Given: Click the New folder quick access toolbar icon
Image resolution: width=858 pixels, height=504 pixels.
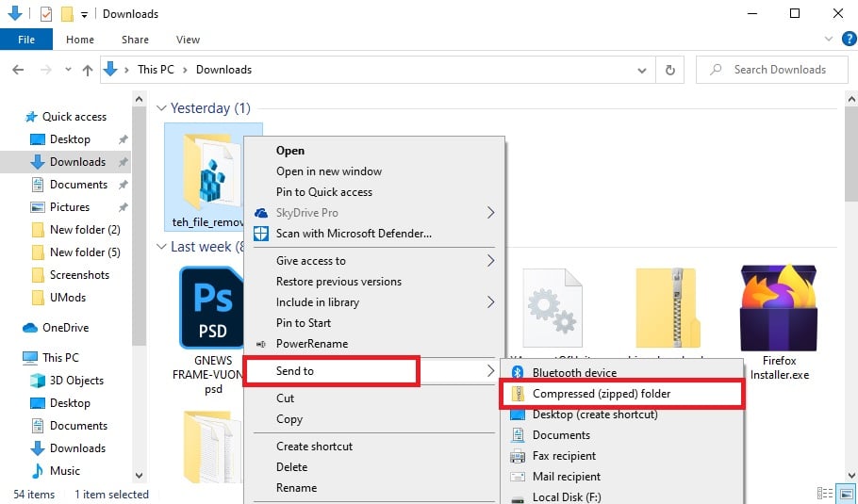Looking at the screenshot, I should [67, 14].
